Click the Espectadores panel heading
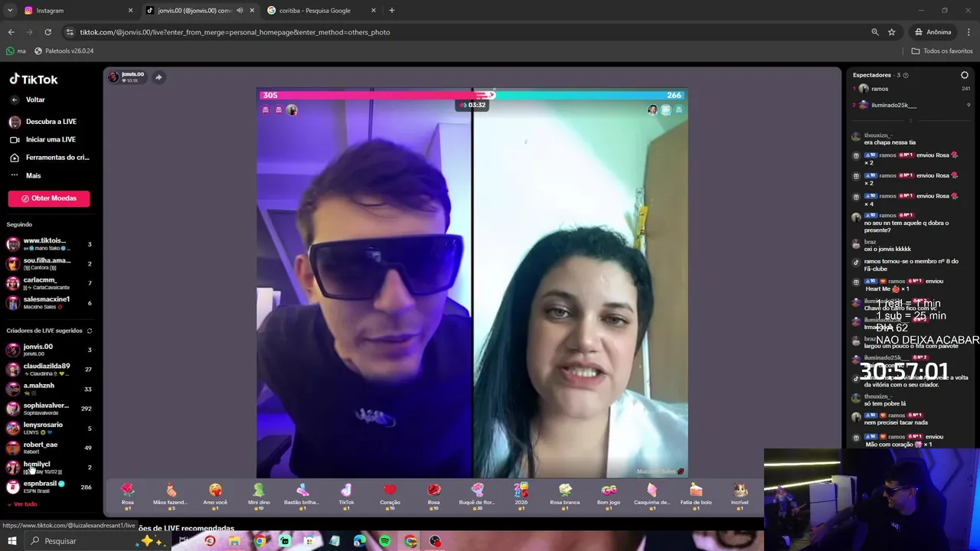This screenshot has width=980, height=551. point(872,75)
